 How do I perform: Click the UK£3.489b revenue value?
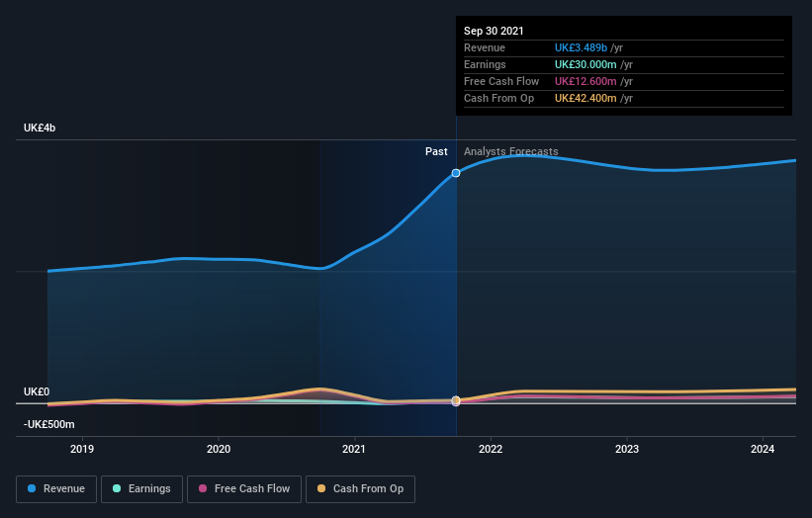[x=581, y=47]
